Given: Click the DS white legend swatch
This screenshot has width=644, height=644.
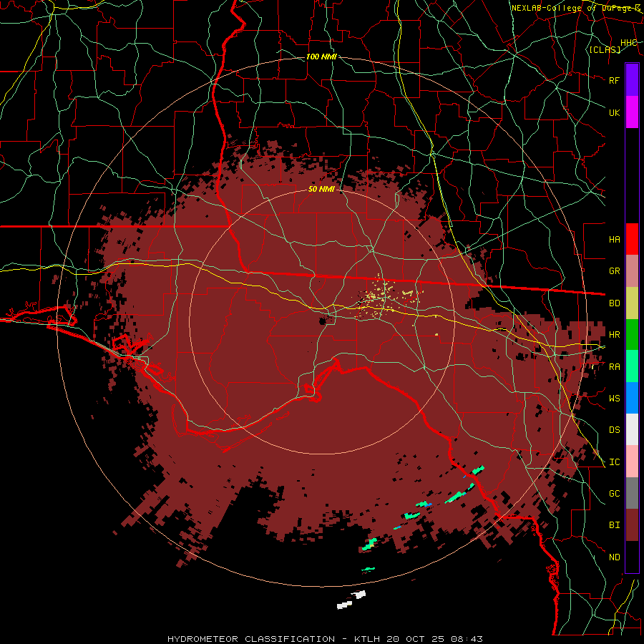Looking at the screenshot, I should (632, 429).
